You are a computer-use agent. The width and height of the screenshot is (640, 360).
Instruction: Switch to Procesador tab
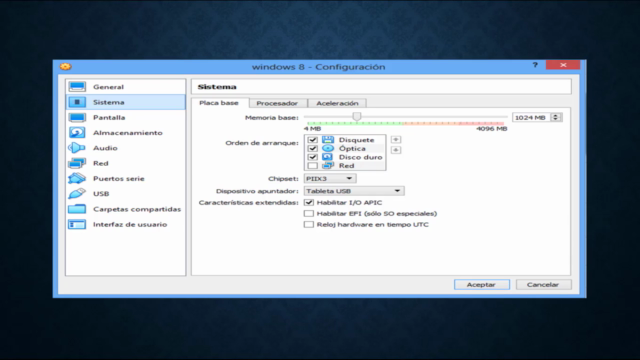277,103
